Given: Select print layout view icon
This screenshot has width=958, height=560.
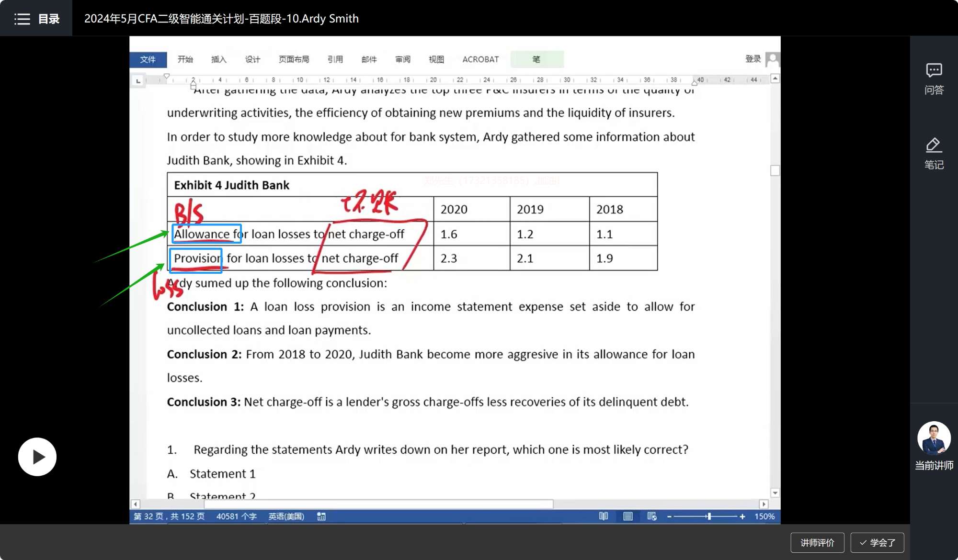Looking at the screenshot, I should [x=628, y=516].
